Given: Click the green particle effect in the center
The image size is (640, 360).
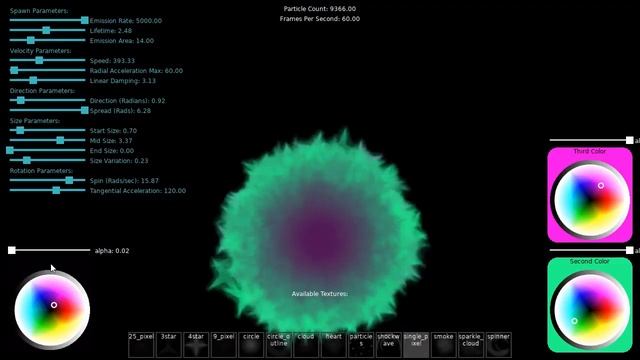Looking at the screenshot, I should 319,233.
